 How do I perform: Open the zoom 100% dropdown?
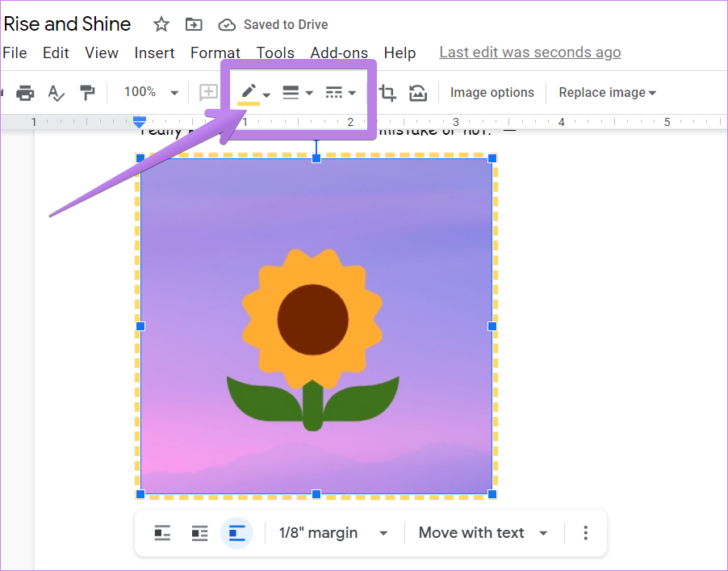click(150, 93)
